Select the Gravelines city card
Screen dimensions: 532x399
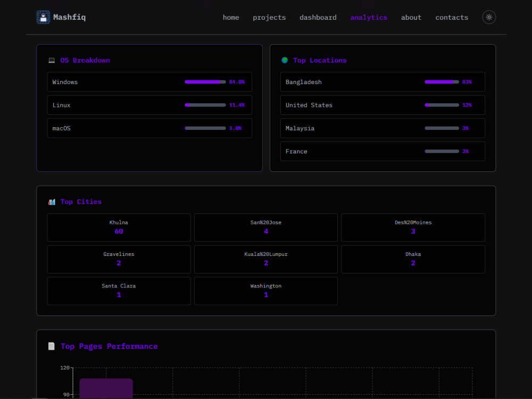pyautogui.click(x=119, y=259)
